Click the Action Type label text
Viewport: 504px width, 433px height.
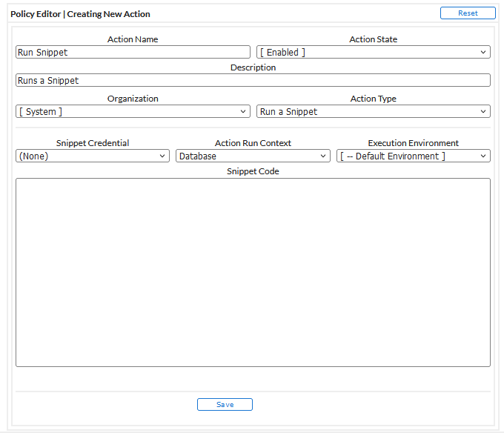[373, 99]
